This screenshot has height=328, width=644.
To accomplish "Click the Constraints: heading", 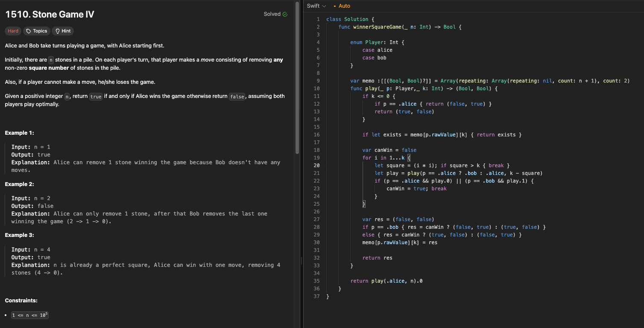I will (21, 301).
